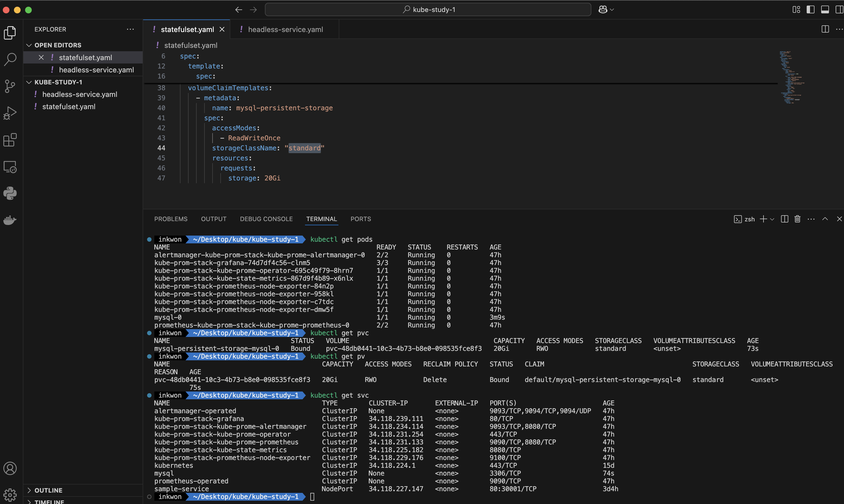Open the Copilot chat icon

point(603,9)
